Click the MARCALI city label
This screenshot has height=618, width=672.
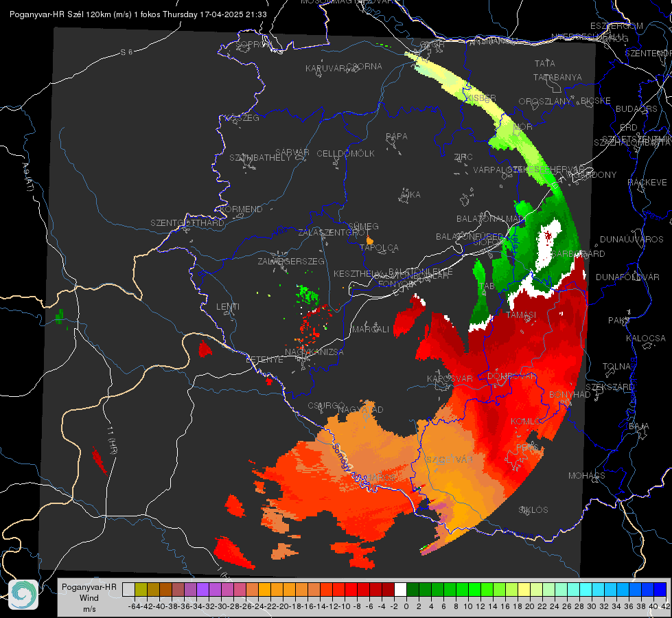(x=371, y=330)
